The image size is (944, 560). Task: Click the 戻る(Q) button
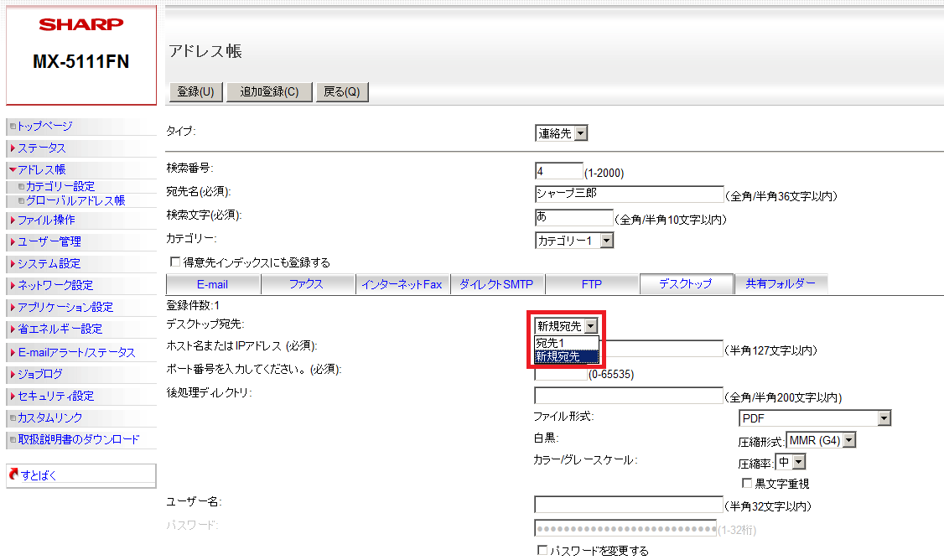[341, 92]
